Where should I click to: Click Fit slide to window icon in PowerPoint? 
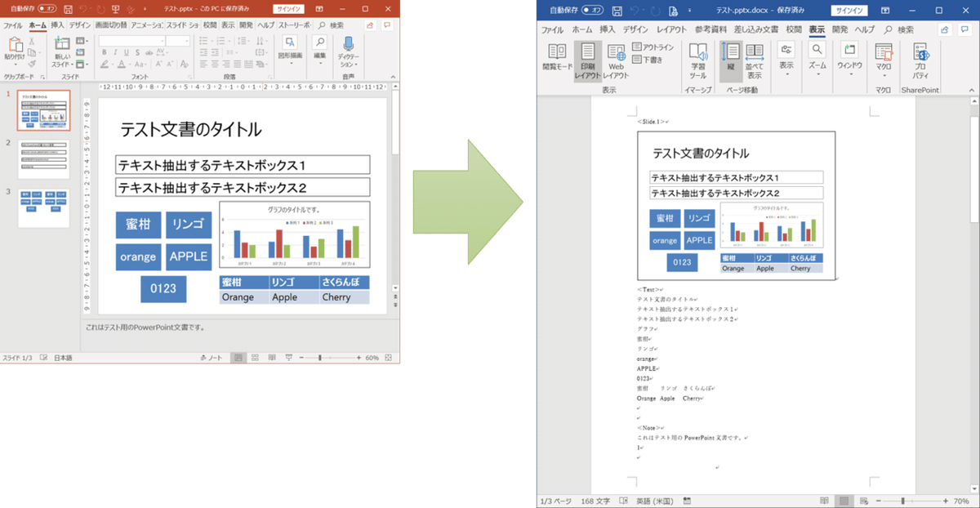click(388, 358)
